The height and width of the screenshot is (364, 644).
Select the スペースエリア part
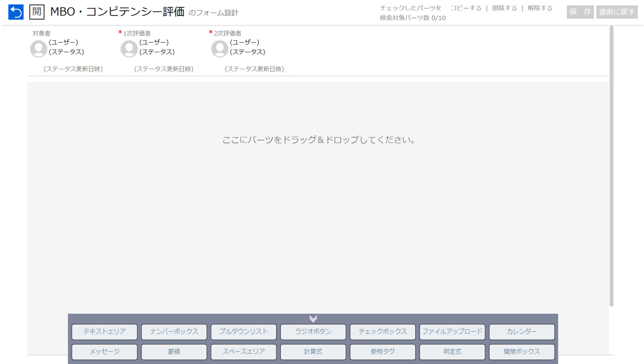[x=243, y=352]
